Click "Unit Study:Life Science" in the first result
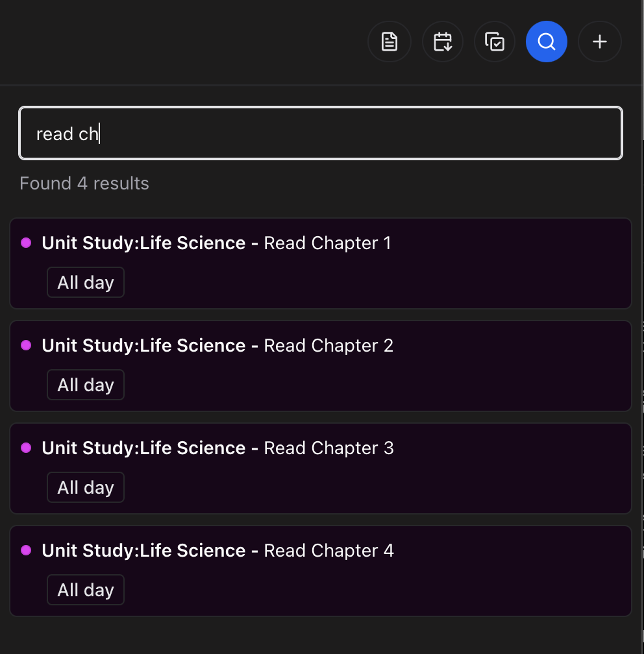The height and width of the screenshot is (654, 644). pos(143,243)
